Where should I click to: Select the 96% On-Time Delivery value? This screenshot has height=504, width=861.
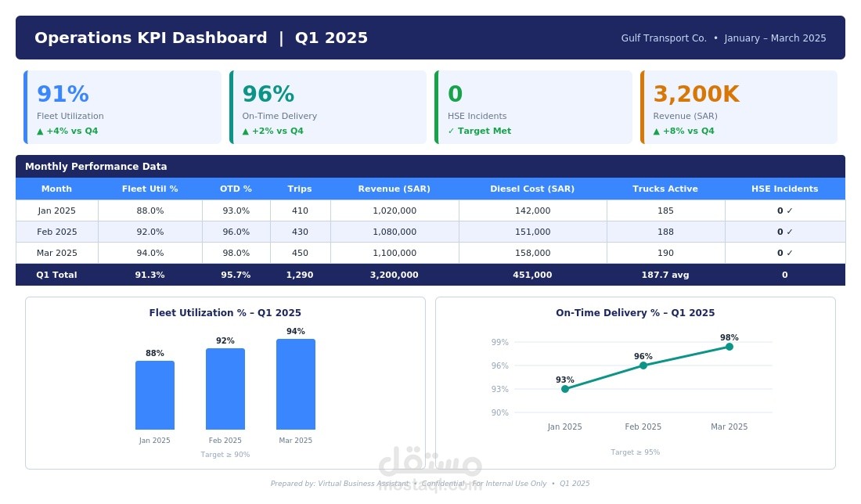coord(268,94)
